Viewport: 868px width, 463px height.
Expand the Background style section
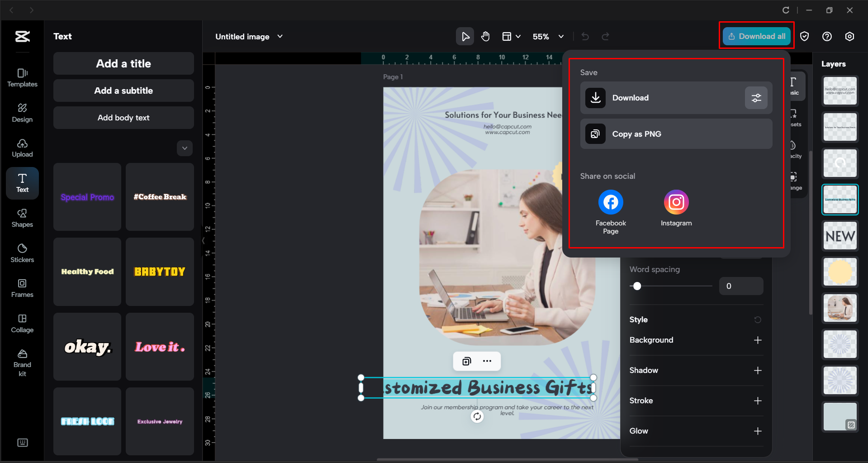pos(758,340)
